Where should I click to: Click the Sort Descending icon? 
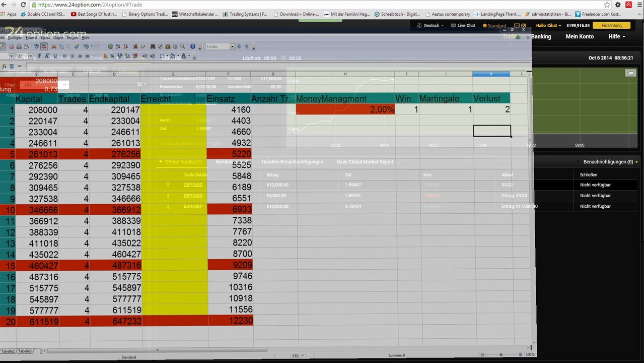(126, 46)
